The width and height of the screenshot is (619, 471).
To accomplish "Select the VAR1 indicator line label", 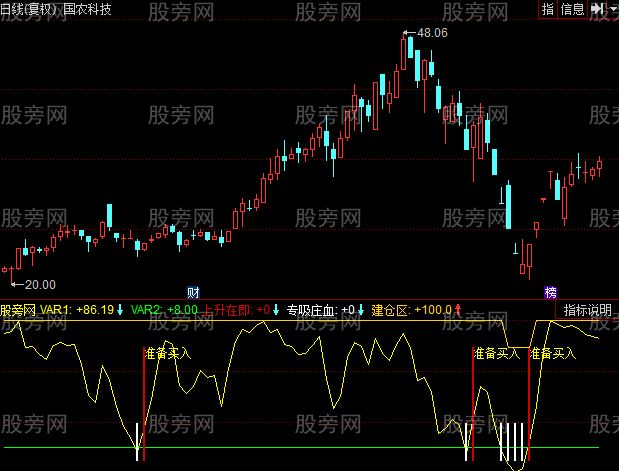I will pyautogui.click(x=56, y=310).
